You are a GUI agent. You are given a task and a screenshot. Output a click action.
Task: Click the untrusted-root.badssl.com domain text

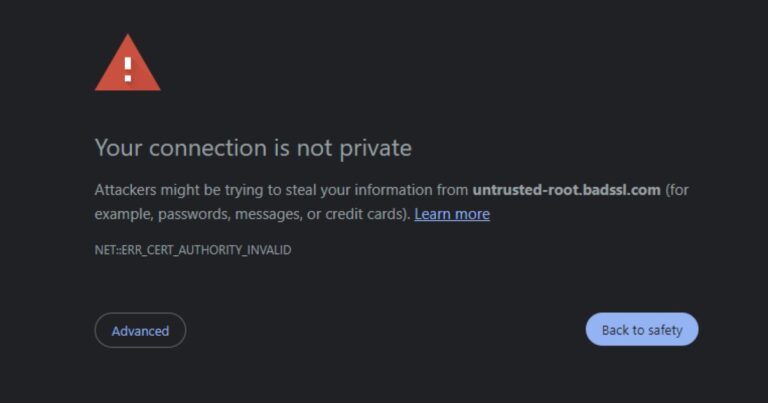(x=566, y=190)
